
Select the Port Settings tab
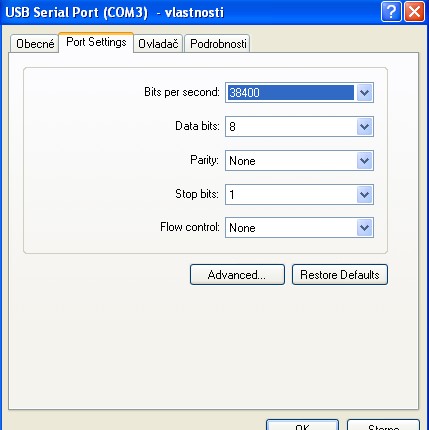(x=96, y=42)
